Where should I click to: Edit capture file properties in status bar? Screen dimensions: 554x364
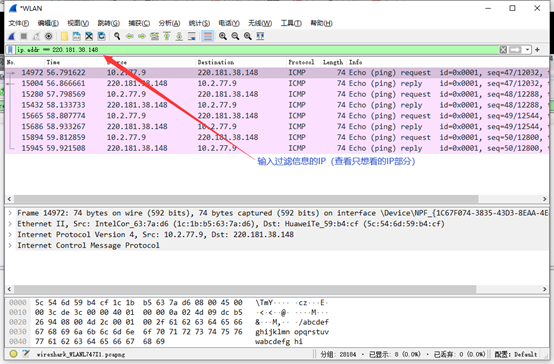pyautogui.click(x=25, y=354)
